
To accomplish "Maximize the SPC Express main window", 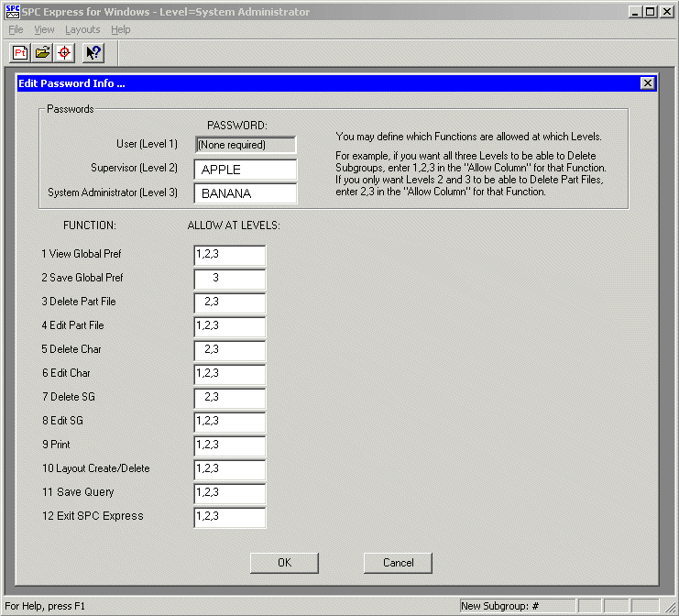I will click(x=650, y=12).
